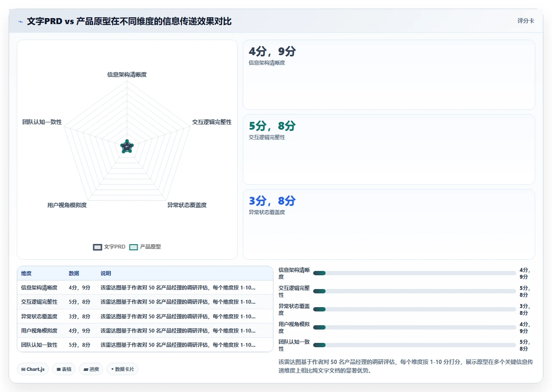This screenshot has width=552, height=392.
Task: Click the 信息架构清晰度 caption in the top card
Action: 267,63
